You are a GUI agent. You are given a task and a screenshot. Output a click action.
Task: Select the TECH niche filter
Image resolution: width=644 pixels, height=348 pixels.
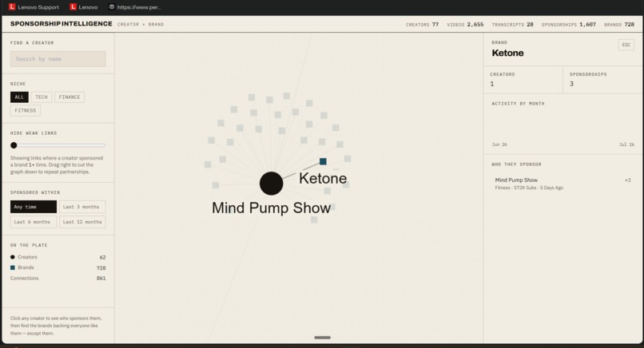[41, 97]
